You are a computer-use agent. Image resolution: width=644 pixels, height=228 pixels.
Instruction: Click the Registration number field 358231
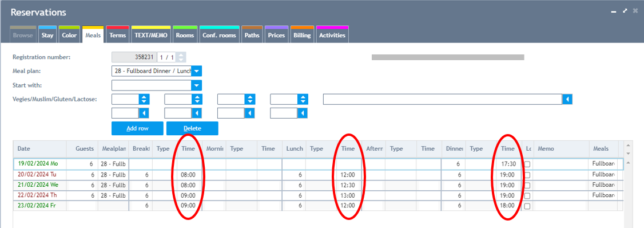(x=134, y=57)
